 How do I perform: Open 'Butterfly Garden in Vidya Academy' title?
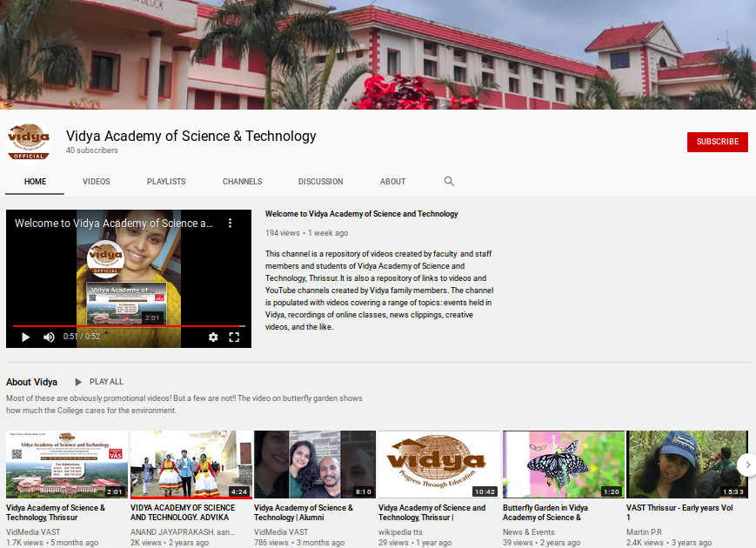point(545,512)
